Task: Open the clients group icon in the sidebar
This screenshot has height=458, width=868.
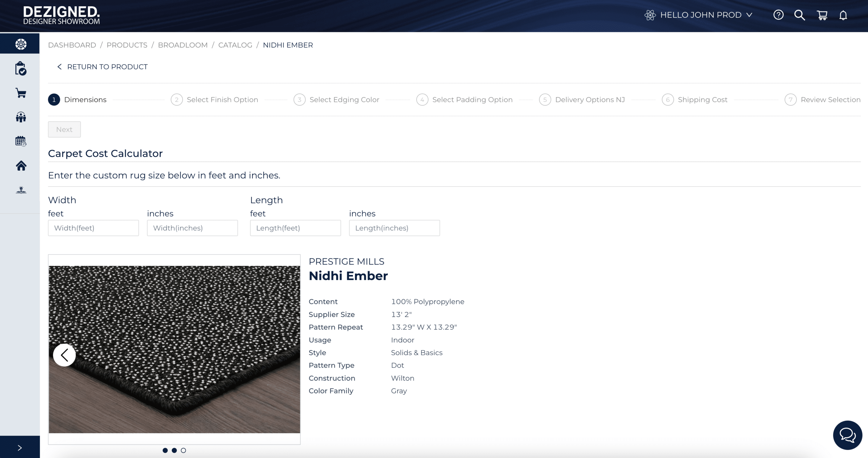Action: 20,117
